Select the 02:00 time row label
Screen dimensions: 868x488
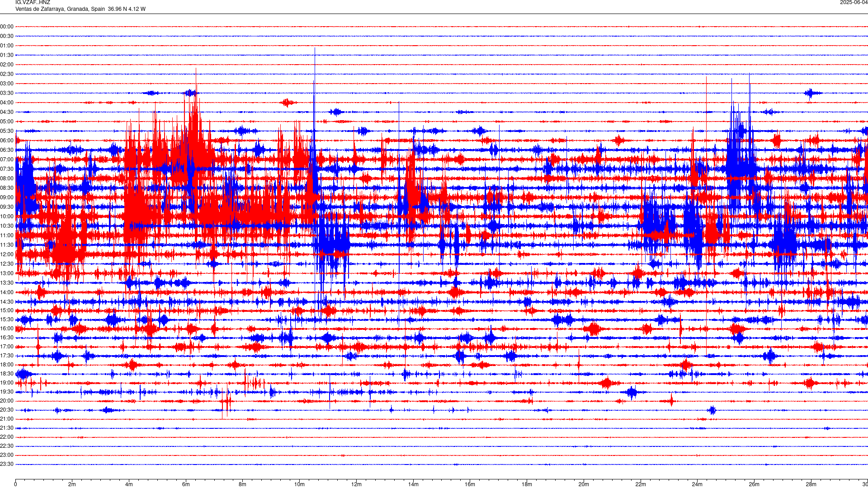7,65
